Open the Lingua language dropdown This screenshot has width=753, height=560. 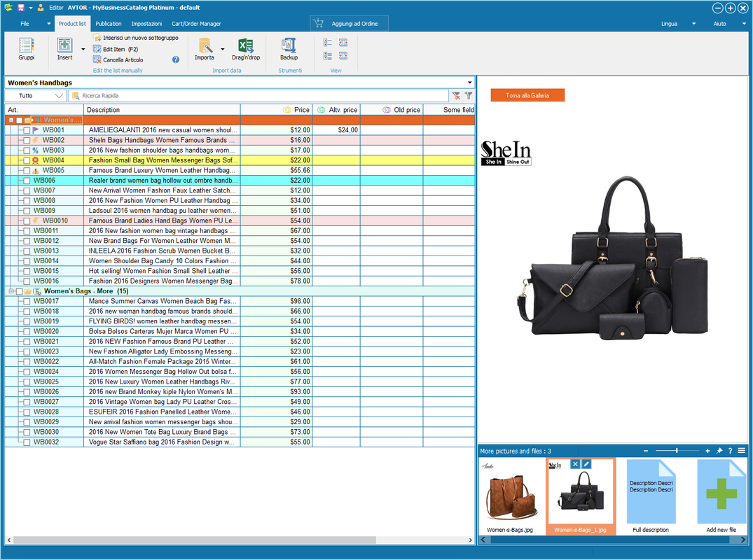(693, 24)
